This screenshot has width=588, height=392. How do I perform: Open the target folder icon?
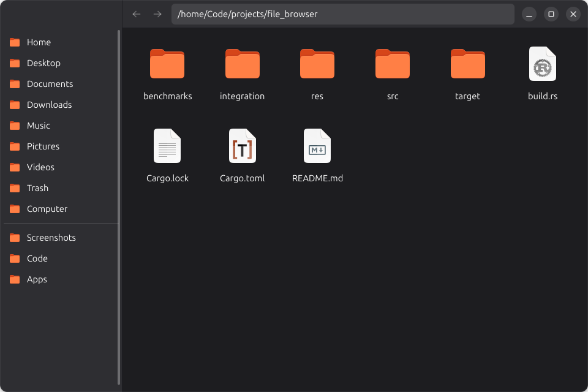point(467,64)
